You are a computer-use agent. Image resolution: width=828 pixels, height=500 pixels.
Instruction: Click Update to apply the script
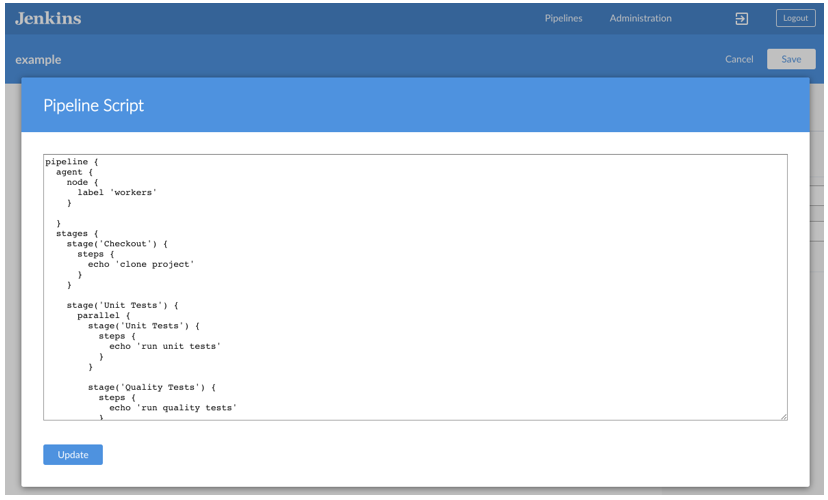(73, 455)
